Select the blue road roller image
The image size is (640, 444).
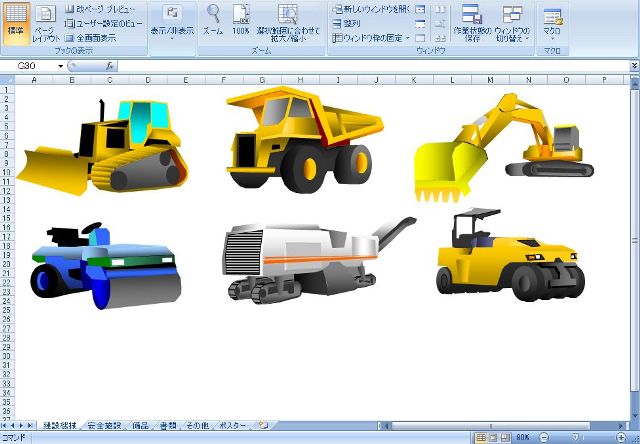(x=106, y=266)
